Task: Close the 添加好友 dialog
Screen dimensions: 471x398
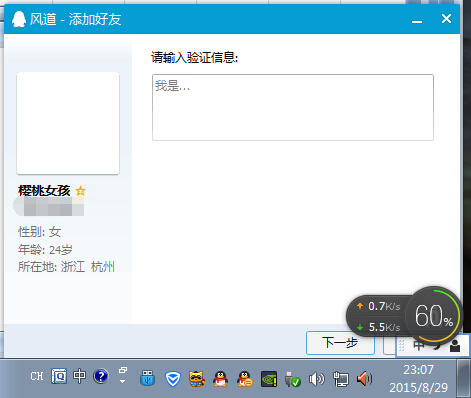Action: [x=446, y=19]
